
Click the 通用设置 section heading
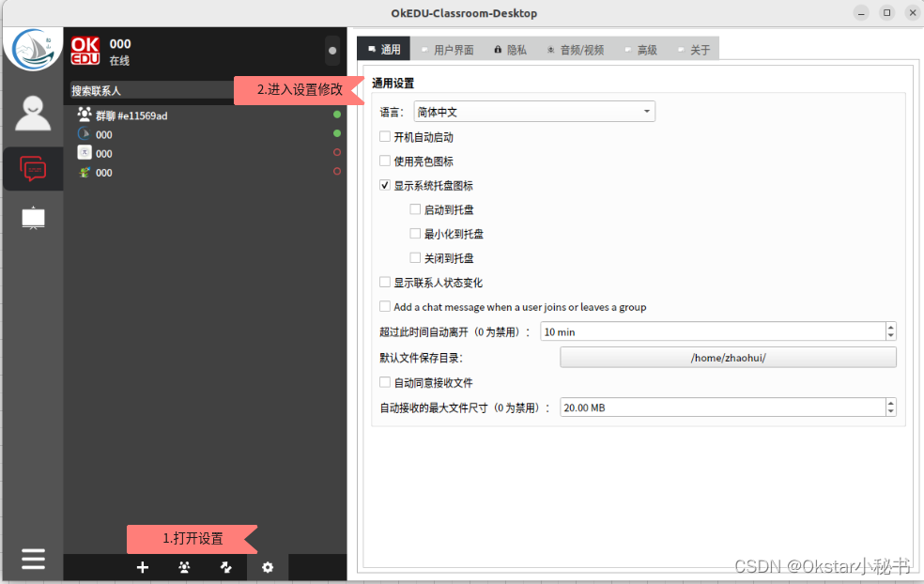[x=393, y=83]
